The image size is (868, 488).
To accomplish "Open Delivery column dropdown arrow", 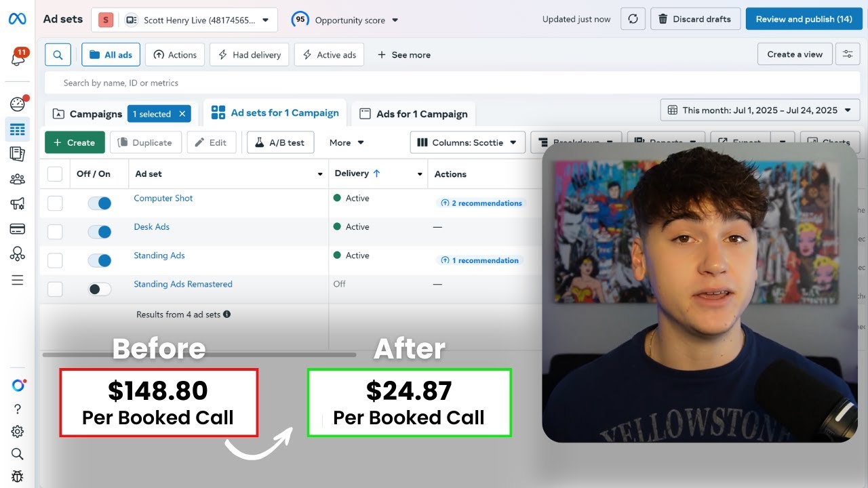I will click(420, 174).
